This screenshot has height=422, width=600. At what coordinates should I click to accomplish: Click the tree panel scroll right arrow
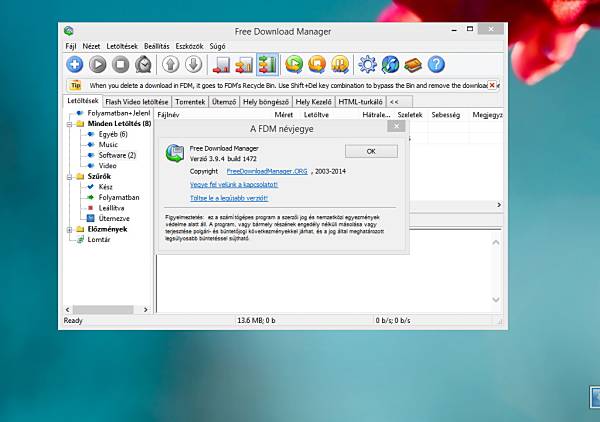coord(145,310)
